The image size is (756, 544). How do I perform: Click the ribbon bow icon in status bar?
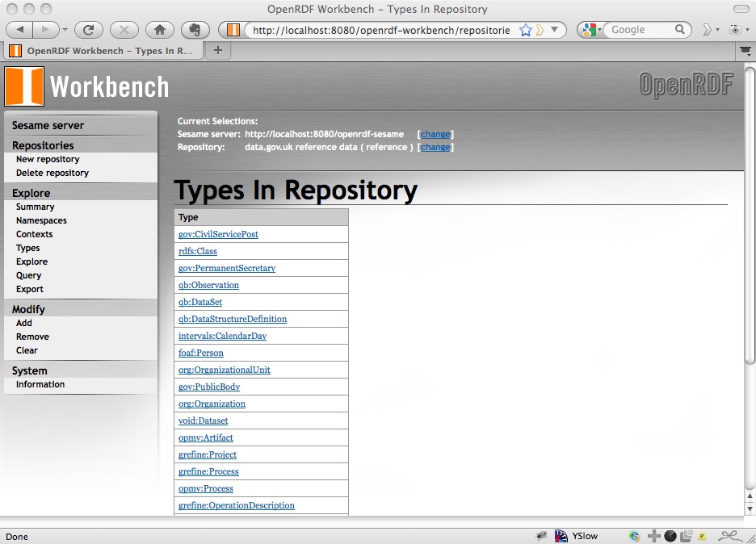point(729,536)
